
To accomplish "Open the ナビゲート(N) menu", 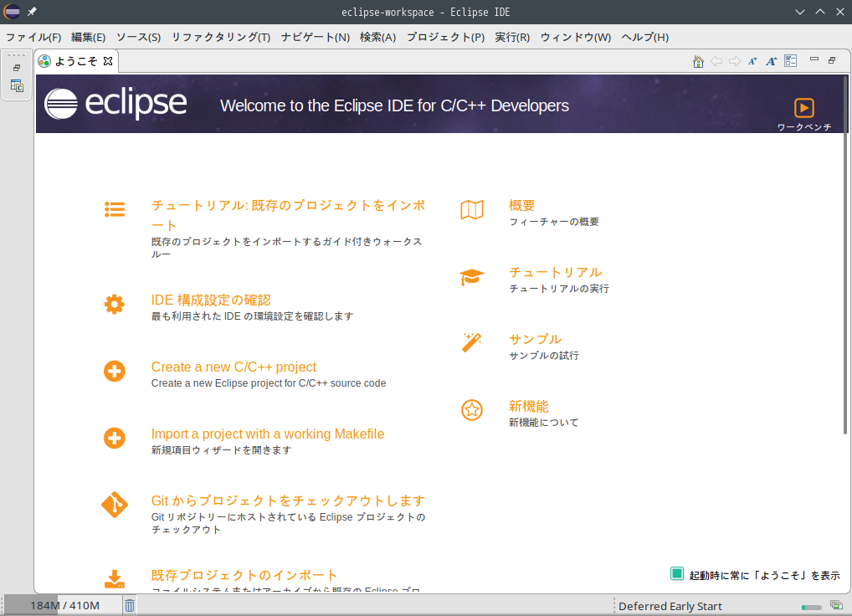I will coord(316,37).
